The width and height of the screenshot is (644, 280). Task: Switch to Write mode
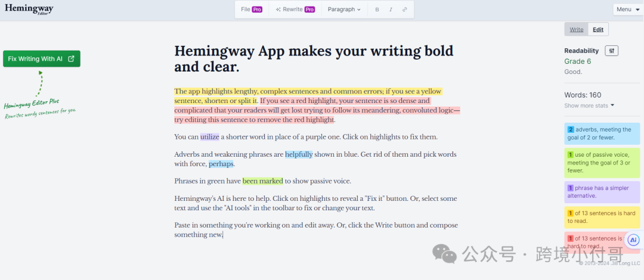(577, 30)
